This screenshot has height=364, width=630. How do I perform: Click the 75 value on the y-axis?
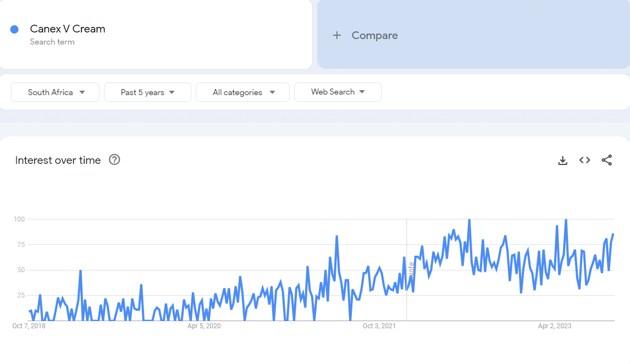(21, 245)
